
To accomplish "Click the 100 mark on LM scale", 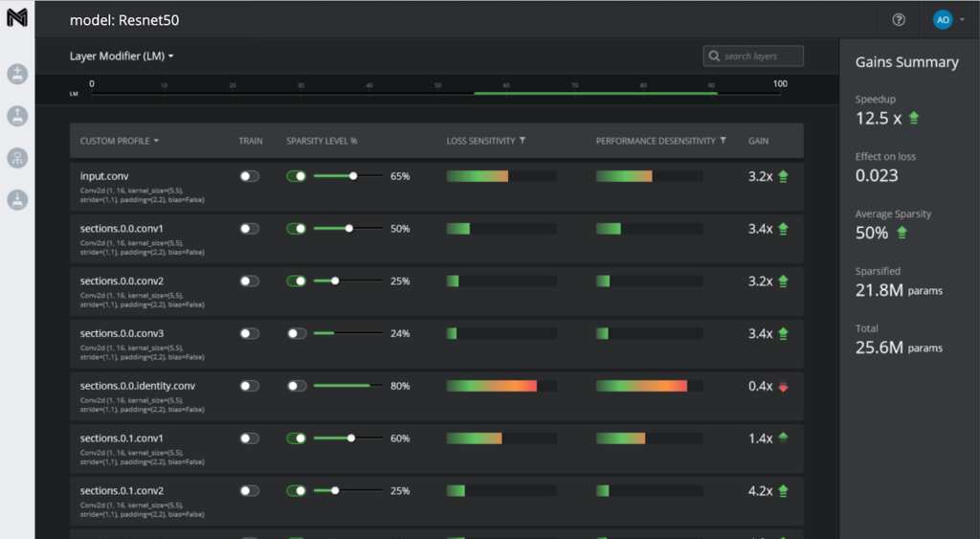I will [x=780, y=84].
